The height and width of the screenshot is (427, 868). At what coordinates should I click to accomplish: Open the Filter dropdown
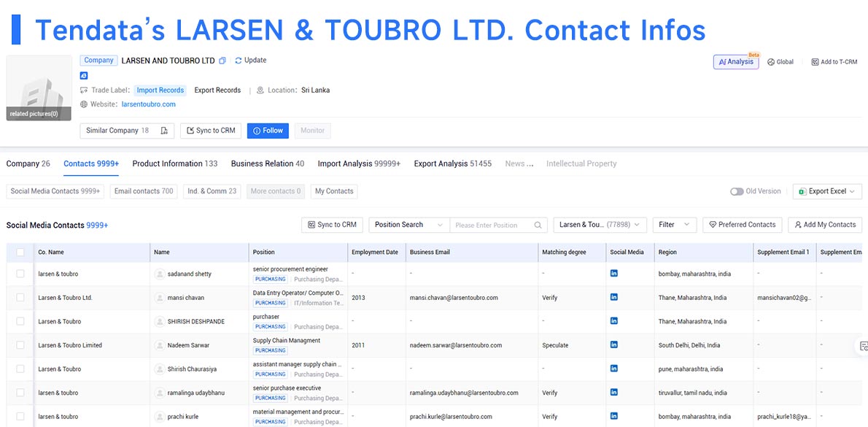coord(674,225)
